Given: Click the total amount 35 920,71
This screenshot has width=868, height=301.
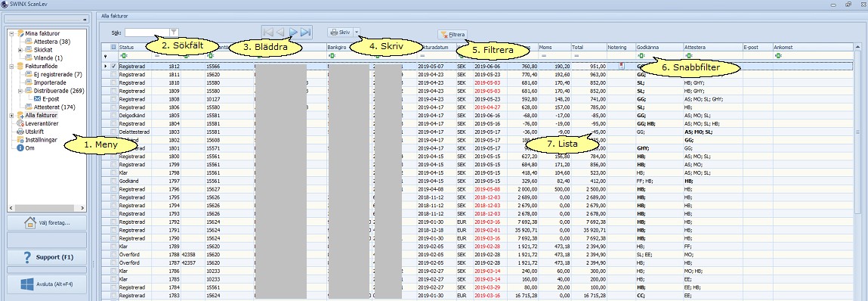Looking at the screenshot, I should [x=595, y=230].
